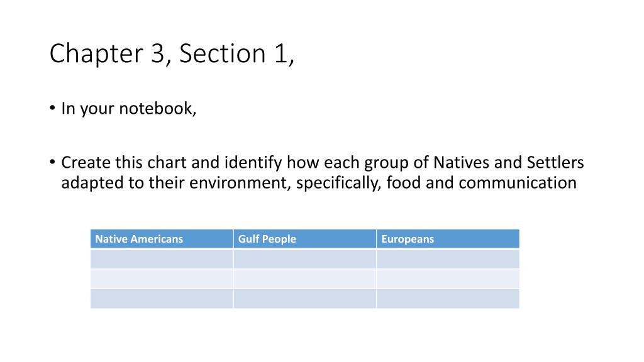Click bottom-row cell under Native Americans
This screenshot has width=644, height=362.
point(162,299)
